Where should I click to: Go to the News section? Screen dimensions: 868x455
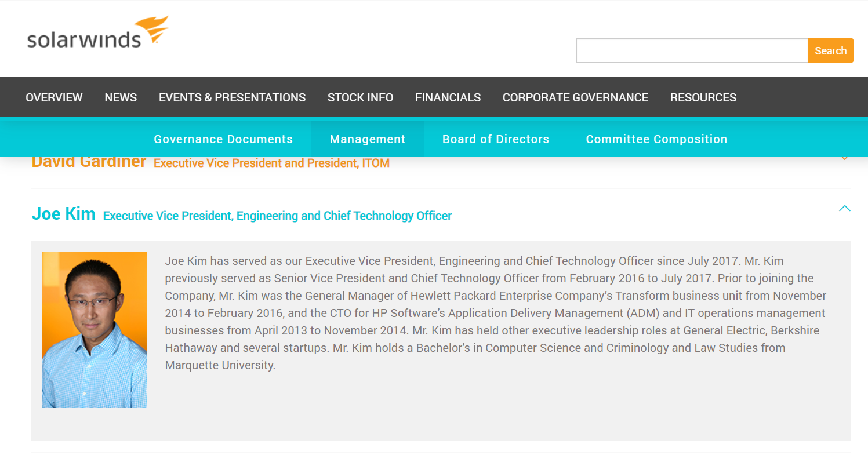(x=121, y=97)
